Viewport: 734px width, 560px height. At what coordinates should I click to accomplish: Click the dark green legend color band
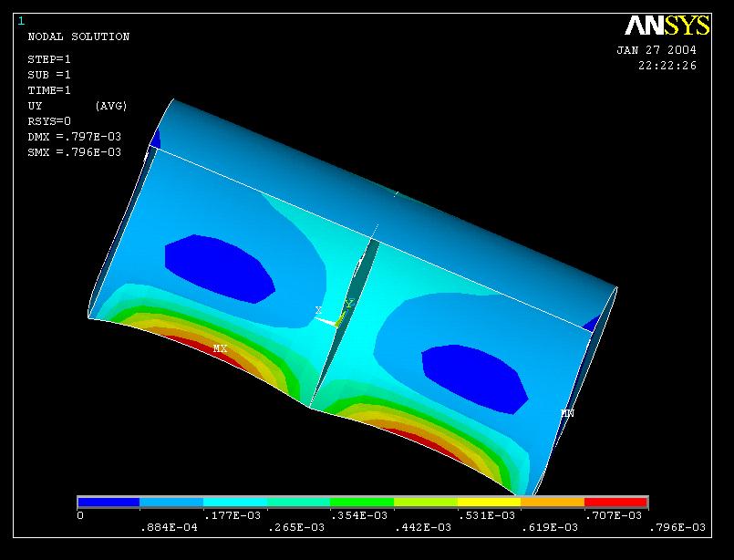pos(362,503)
